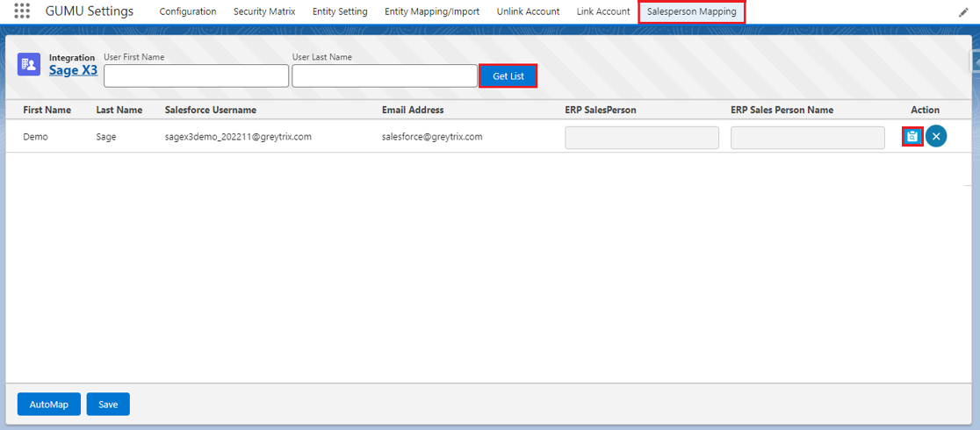Open the App Launcher grid icon
The image size is (980, 430).
tap(22, 11)
